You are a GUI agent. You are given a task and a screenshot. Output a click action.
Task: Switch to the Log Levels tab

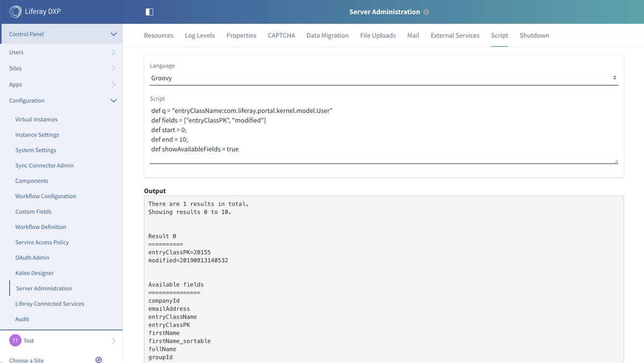click(200, 35)
